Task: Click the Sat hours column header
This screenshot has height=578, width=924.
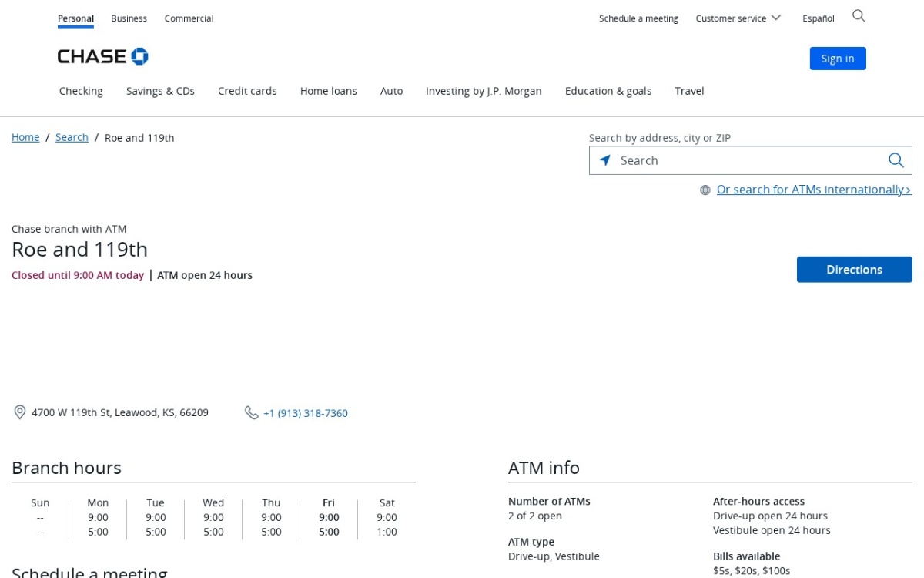Action: pyautogui.click(x=387, y=502)
